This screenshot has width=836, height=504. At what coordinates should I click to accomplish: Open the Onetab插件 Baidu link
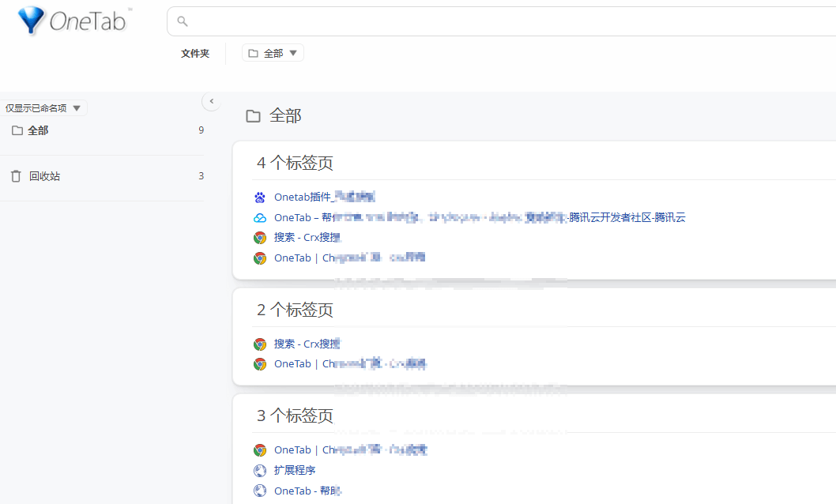pyautogui.click(x=324, y=197)
